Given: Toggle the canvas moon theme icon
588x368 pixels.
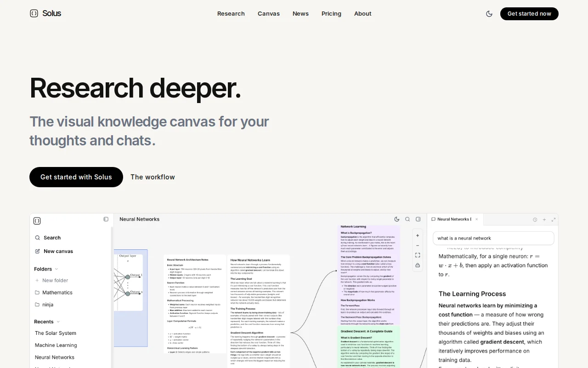Looking at the screenshot, I should 397,219.
